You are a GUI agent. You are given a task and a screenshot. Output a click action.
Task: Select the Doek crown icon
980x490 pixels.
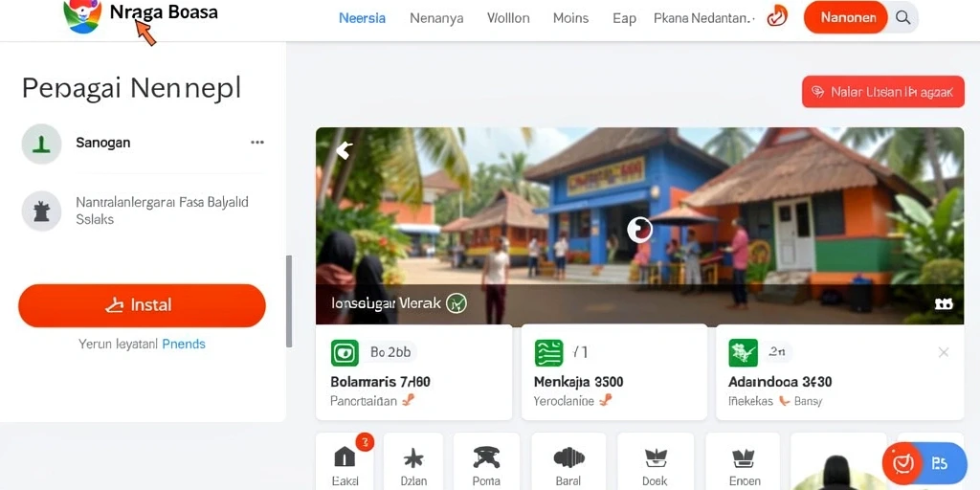656,458
